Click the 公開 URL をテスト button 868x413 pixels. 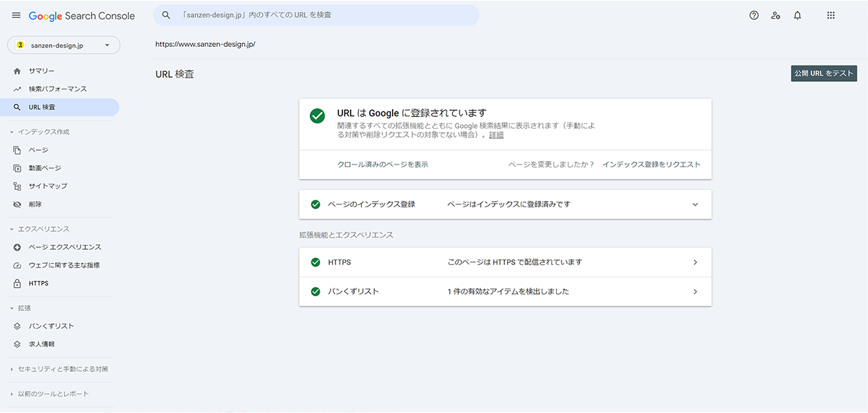click(x=824, y=74)
